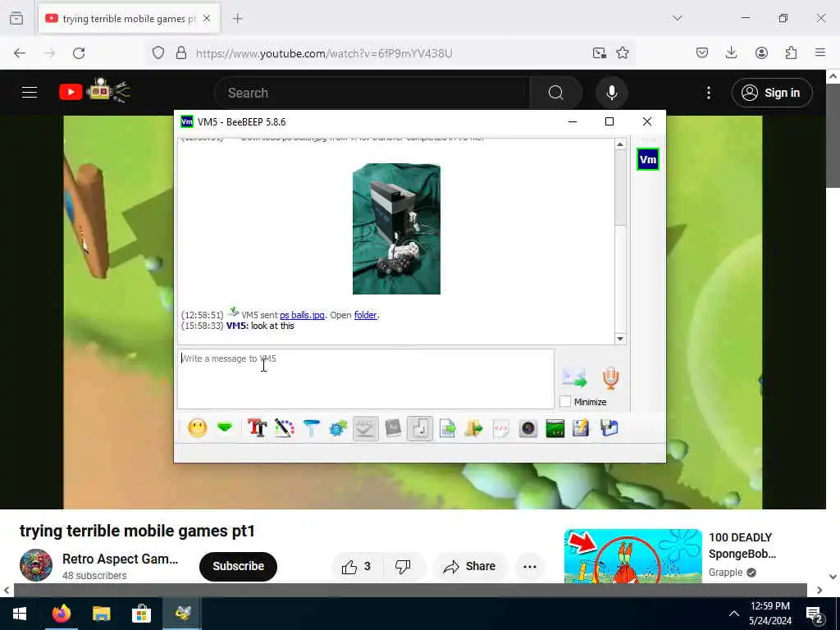Change chat font with the red T icon
The height and width of the screenshot is (630, 840).
click(x=257, y=428)
